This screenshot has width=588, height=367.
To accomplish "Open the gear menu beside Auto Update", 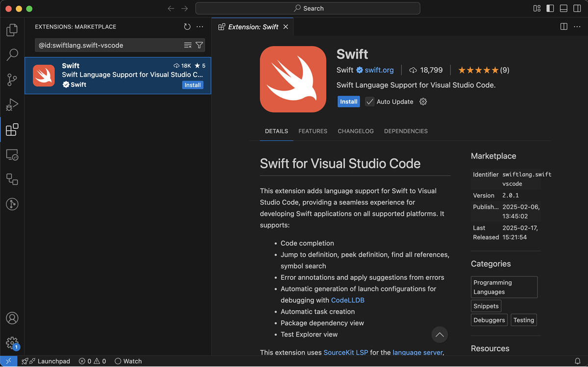I will pyautogui.click(x=423, y=102).
